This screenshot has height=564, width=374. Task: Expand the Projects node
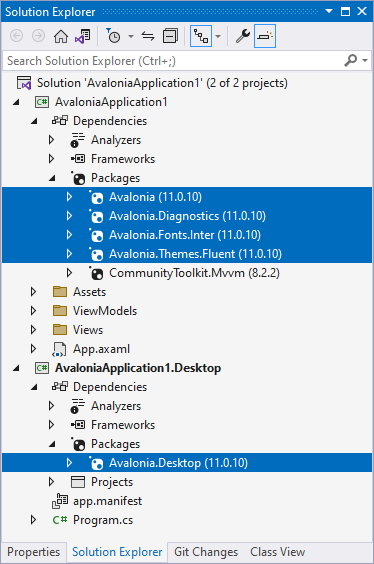click(51, 482)
